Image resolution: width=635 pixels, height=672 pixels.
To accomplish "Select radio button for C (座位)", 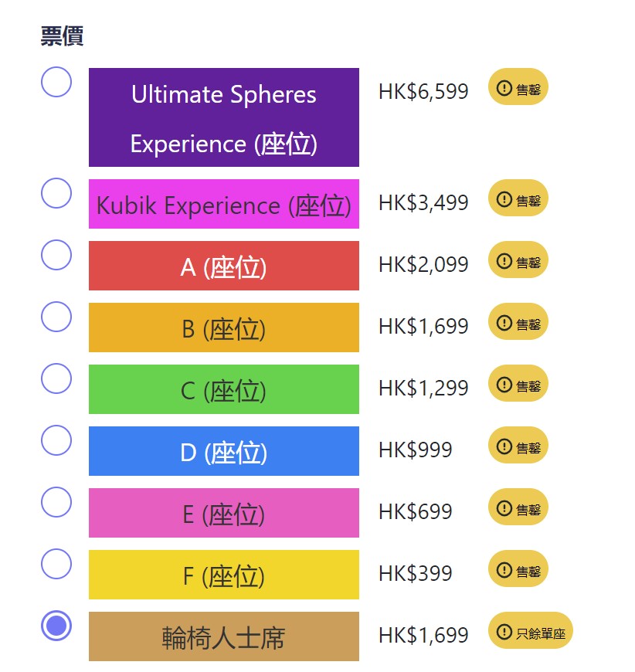I will point(56,378).
